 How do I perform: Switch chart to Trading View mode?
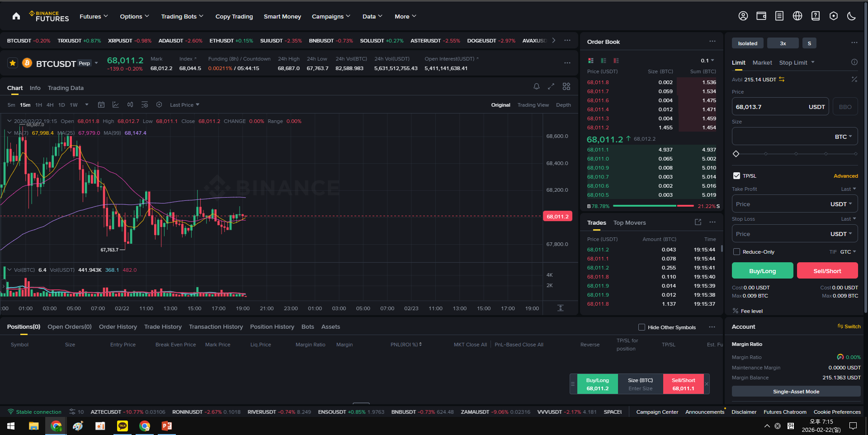coord(533,105)
